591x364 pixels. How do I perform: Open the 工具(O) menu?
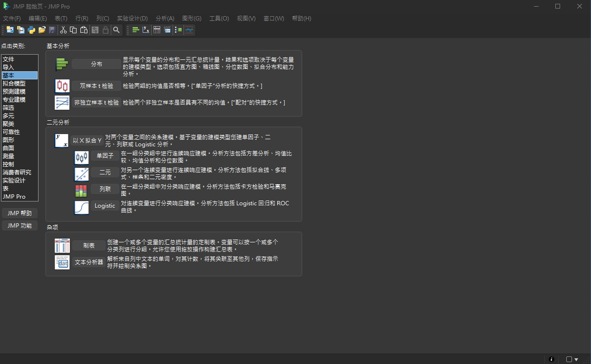click(219, 19)
